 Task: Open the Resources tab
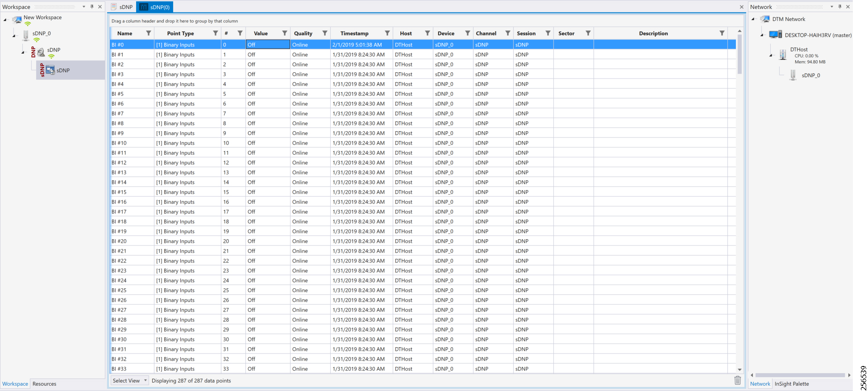44,384
